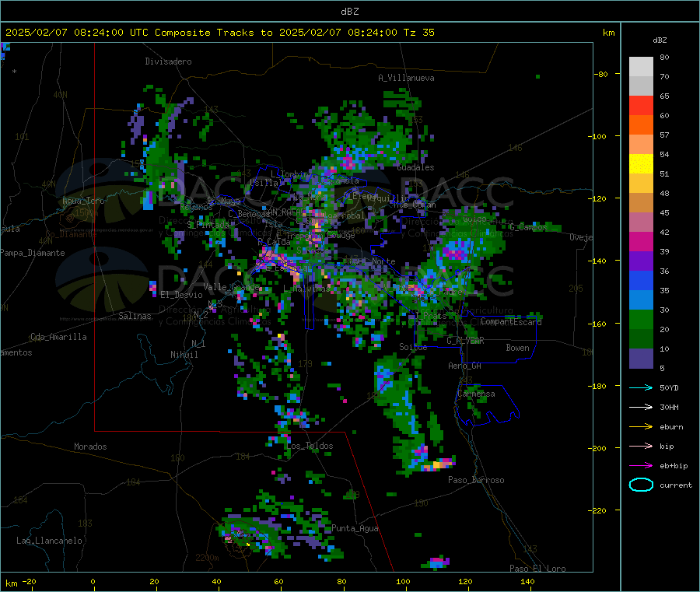The width and height of the screenshot is (700, 592).
Task: Click the 'Paso_Barroso' map label
Action: 476,480
